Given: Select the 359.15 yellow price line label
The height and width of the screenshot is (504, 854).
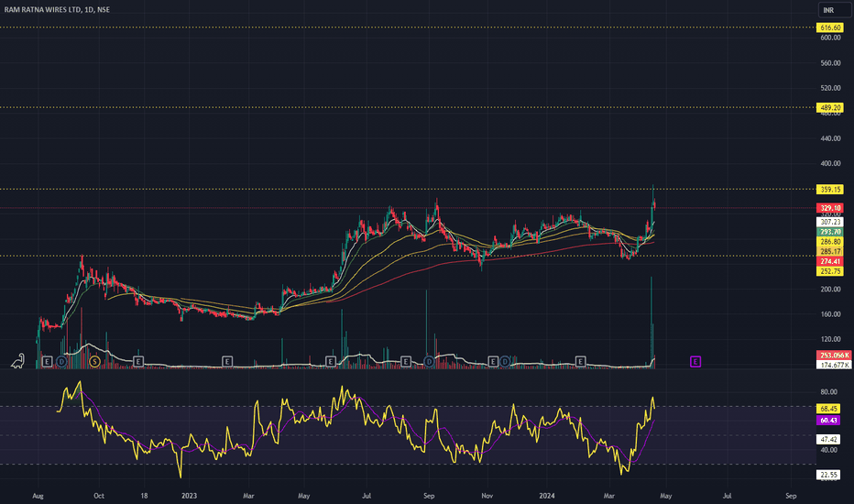Looking at the screenshot, I should [830, 189].
